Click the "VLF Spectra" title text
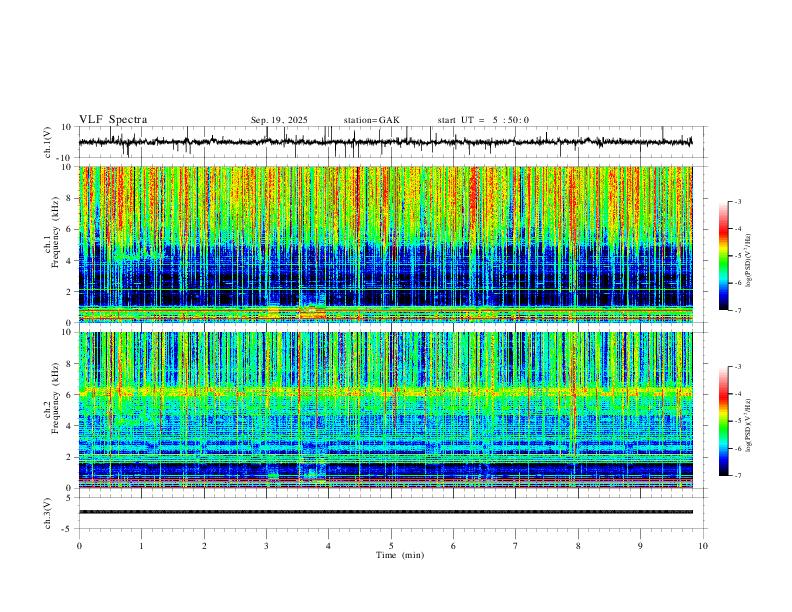This screenshot has width=792, height=612. coord(113,120)
